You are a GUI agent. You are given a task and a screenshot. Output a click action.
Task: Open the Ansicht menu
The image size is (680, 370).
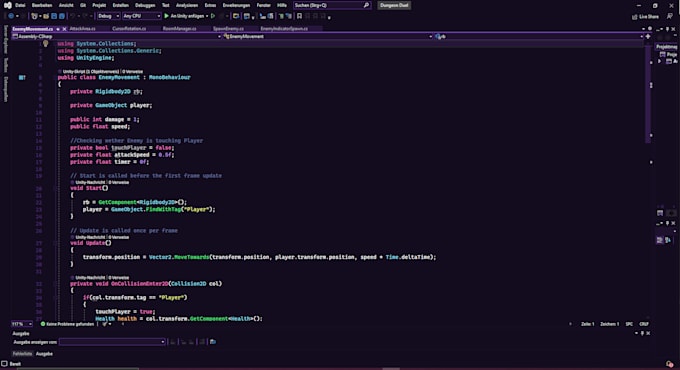pyautogui.click(x=66, y=5)
